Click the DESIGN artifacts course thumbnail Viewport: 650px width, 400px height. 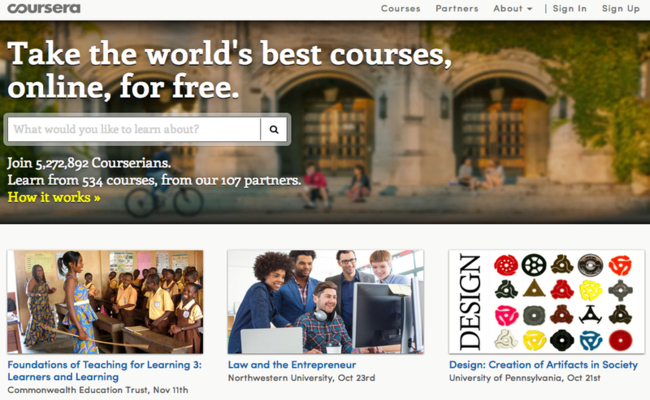coord(547,302)
